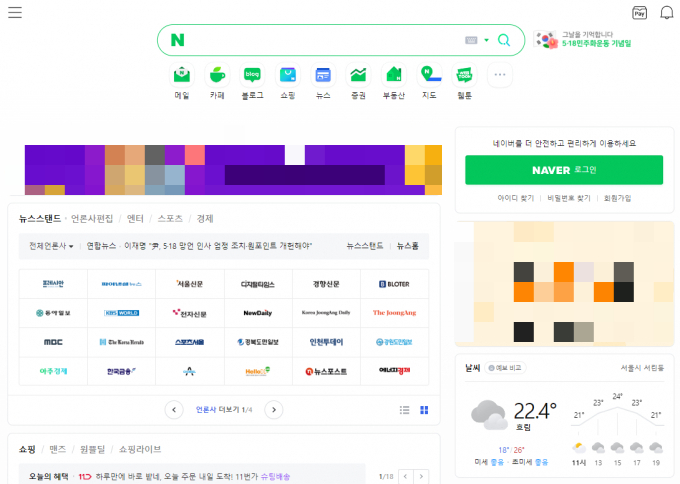Open the 아주경제 press logo

(x=53, y=371)
